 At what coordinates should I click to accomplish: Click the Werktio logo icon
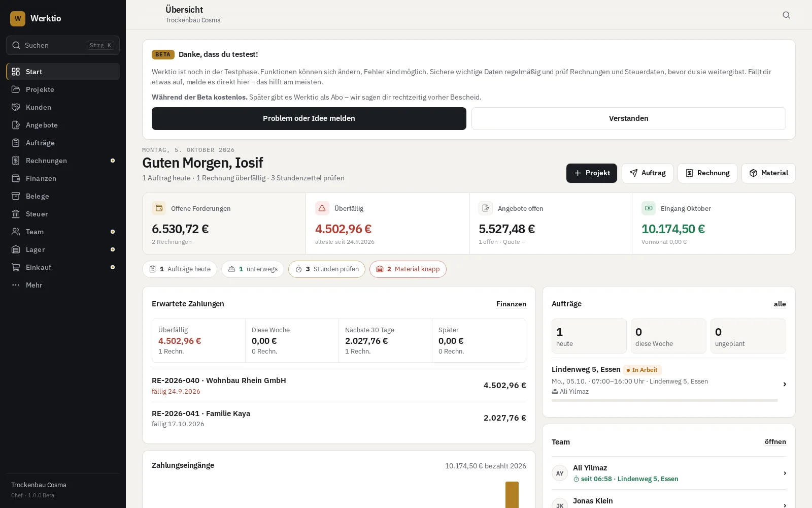point(18,18)
